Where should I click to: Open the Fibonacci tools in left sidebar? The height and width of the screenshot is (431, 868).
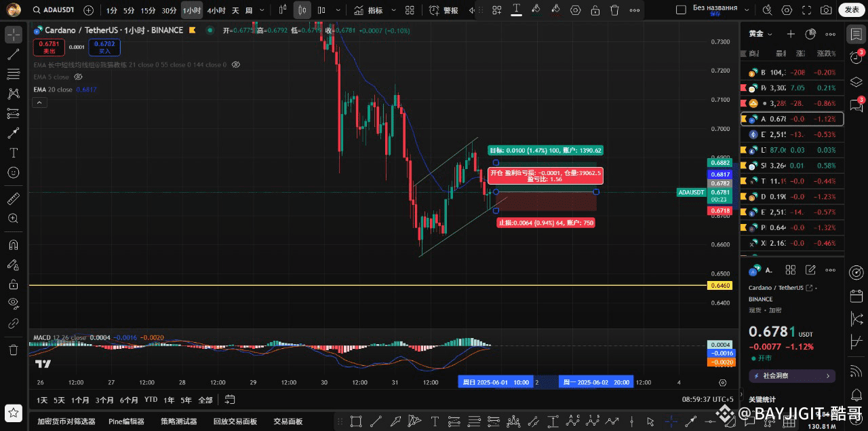[x=14, y=74]
